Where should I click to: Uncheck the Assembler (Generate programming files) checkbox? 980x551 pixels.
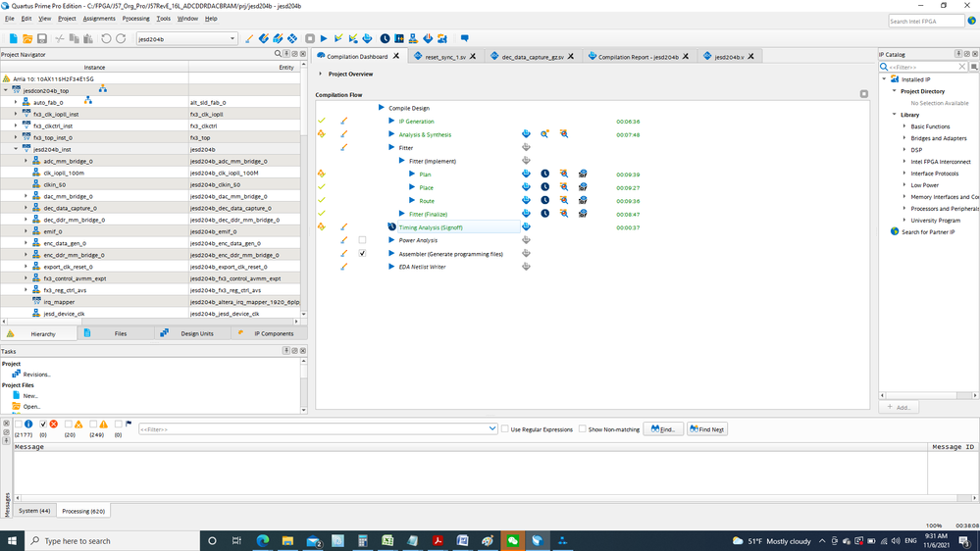362,254
